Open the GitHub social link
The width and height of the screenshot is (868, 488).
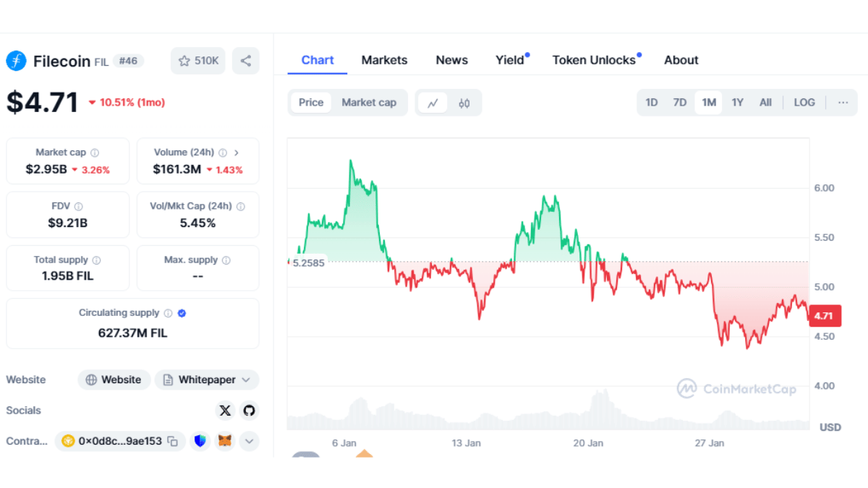click(x=249, y=411)
